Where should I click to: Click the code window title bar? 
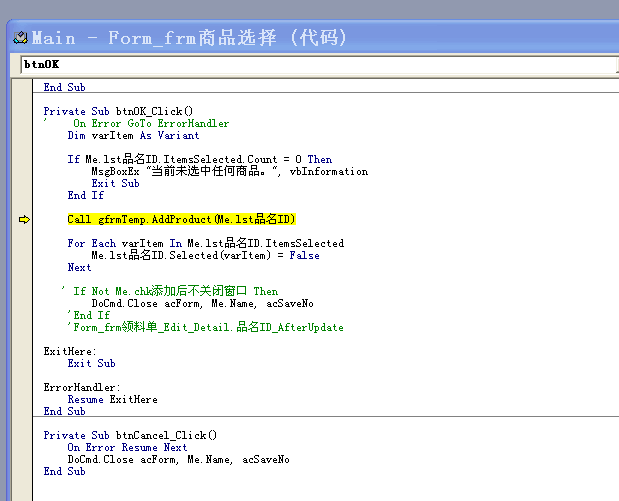(x=314, y=38)
